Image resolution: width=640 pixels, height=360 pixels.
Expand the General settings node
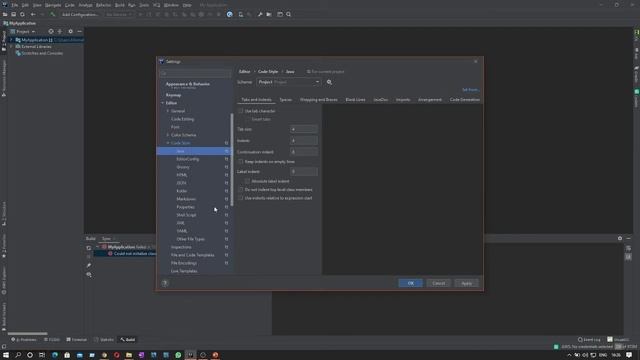[168, 111]
